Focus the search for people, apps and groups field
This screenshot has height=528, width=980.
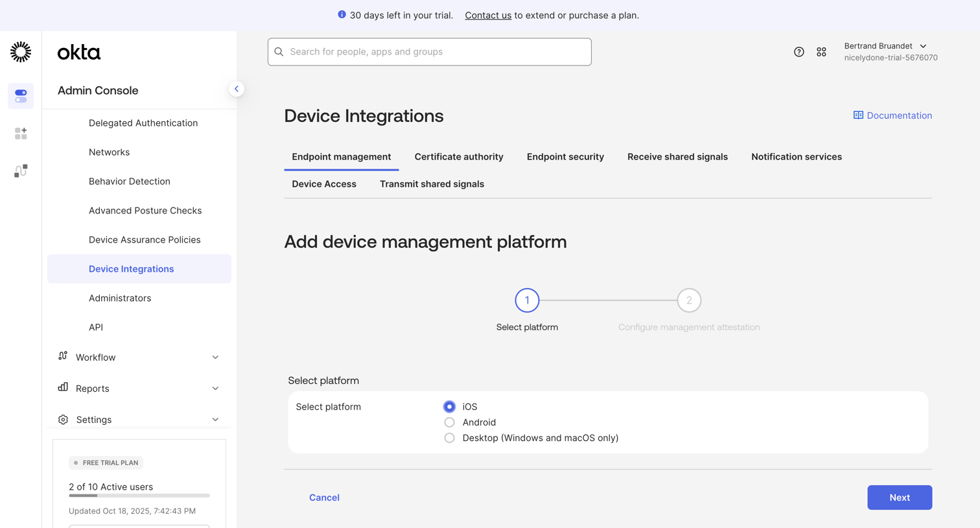tap(430, 52)
